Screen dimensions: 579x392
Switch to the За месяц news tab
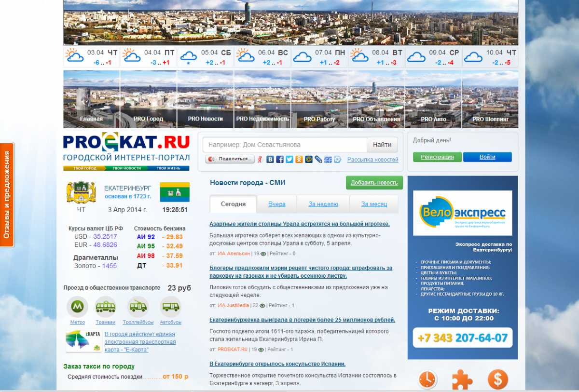374,204
